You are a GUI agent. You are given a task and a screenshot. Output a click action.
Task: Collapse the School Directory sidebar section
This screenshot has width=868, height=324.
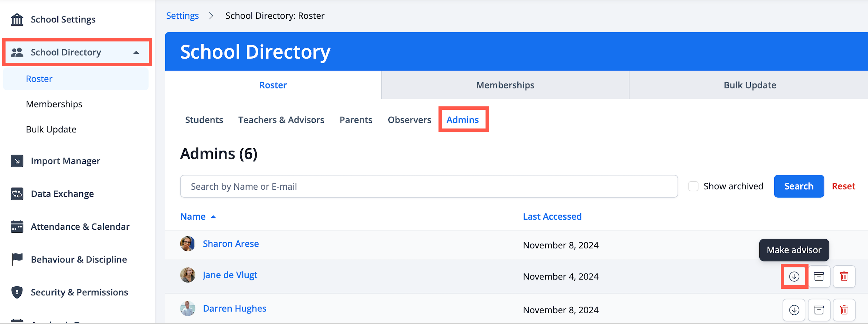[136, 53]
